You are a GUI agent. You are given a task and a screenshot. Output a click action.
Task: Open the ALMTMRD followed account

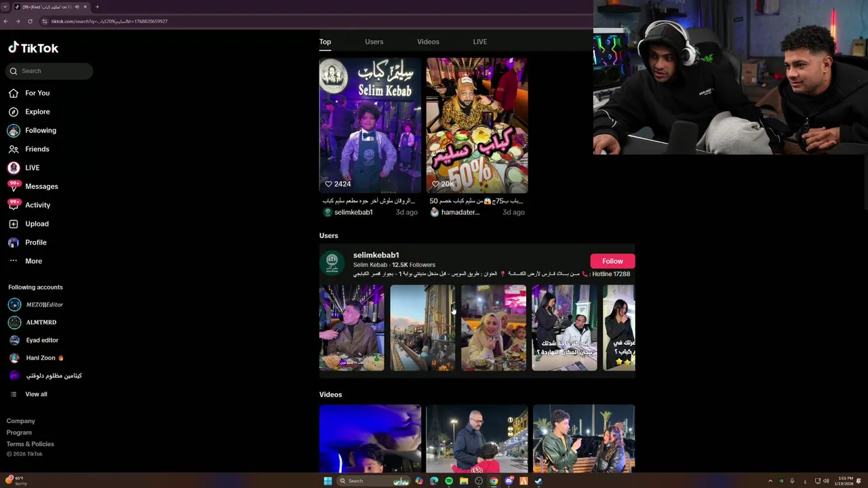(33, 323)
